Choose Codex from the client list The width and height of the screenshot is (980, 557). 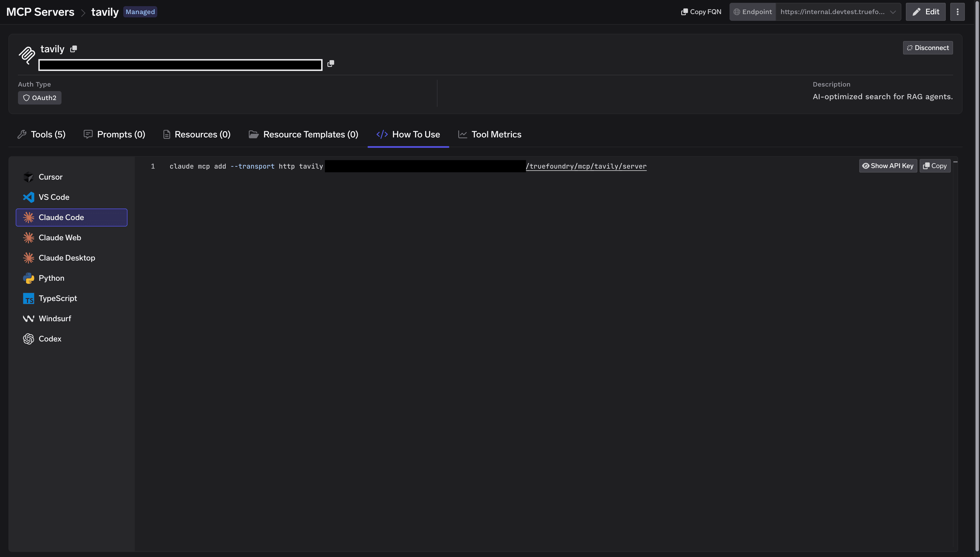point(72,339)
